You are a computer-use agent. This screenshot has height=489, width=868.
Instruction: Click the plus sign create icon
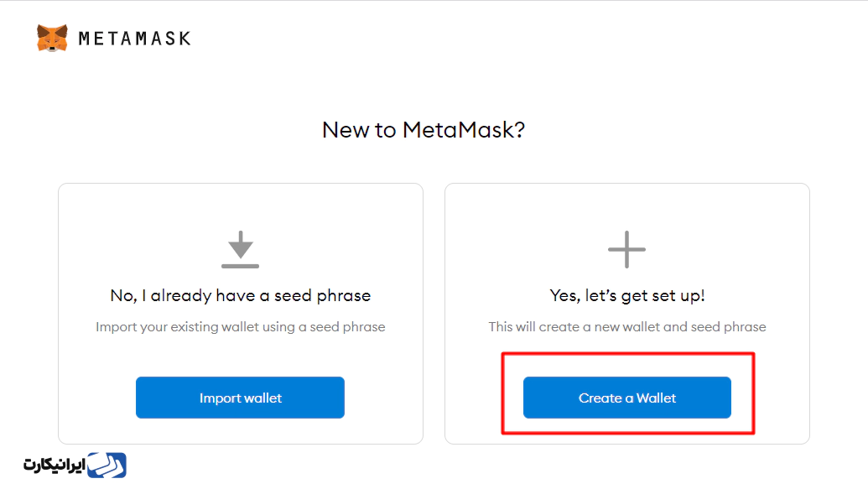tap(626, 249)
